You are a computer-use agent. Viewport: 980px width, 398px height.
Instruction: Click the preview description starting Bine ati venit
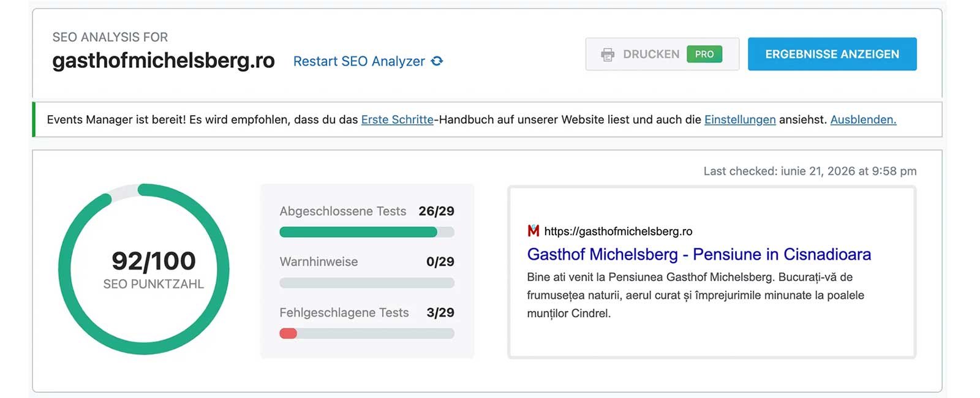click(x=695, y=295)
